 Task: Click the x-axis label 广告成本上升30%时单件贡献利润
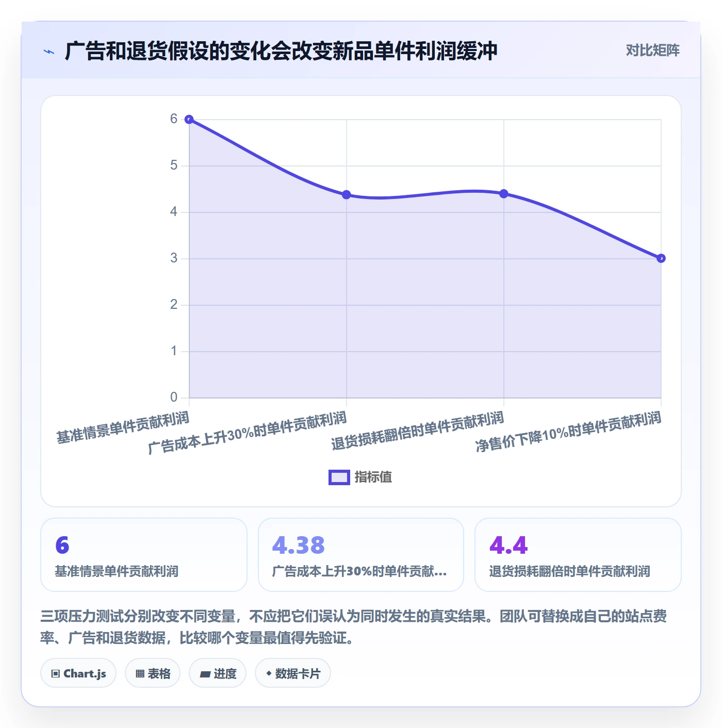pyautogui.click(x=248, y=433)
